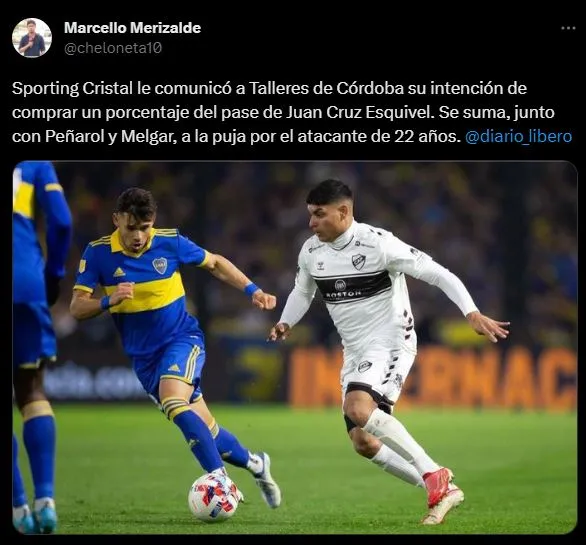Screen dimensions: 586x545
Task: Click the club crest on the white jersey
Action: (358, 262)
